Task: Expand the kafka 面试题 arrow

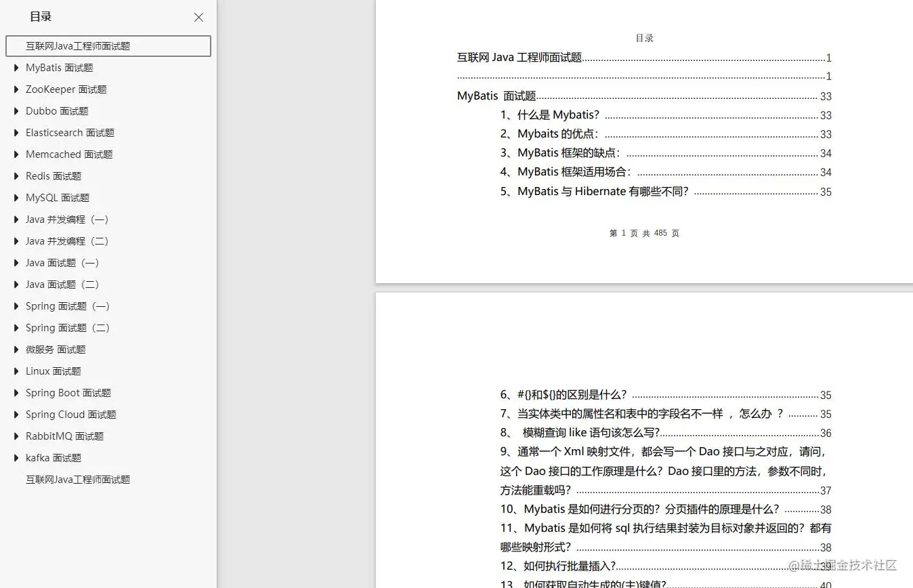Action: pos(16,458)
